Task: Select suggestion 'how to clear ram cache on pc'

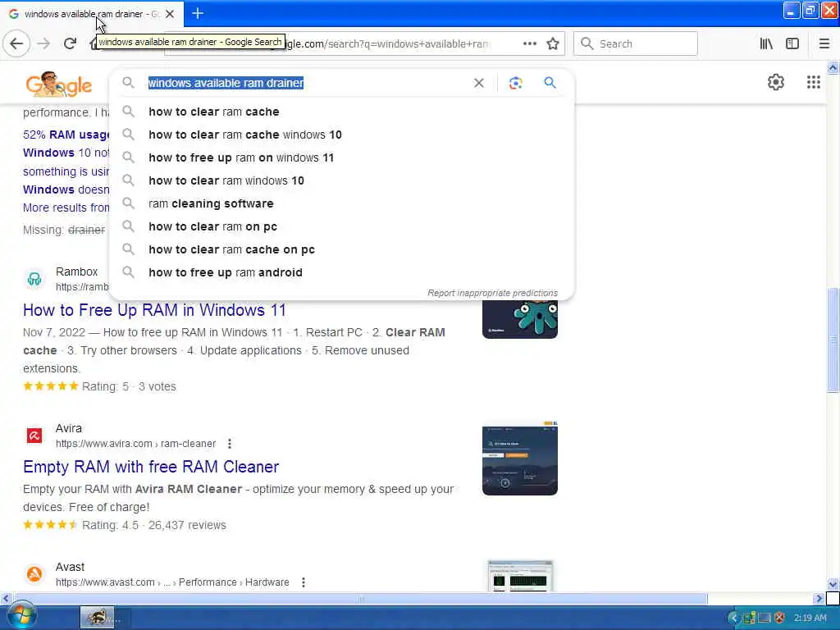Action: 342,249
